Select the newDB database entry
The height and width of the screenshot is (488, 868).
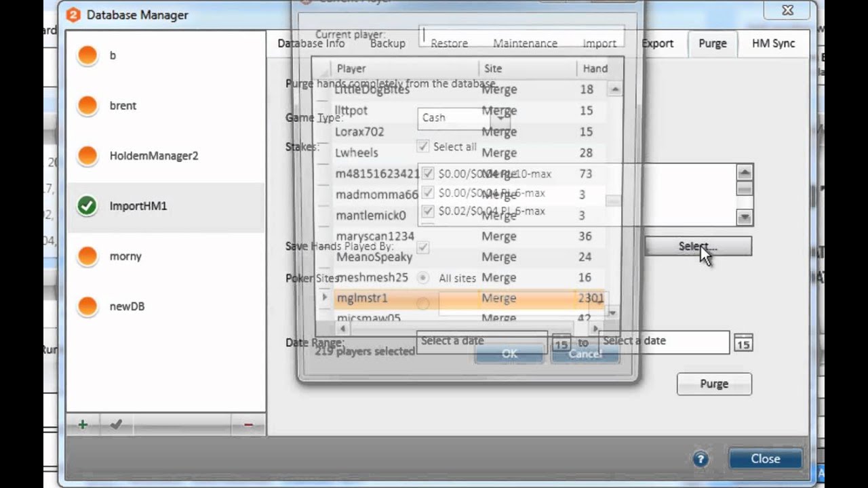click(165, 306)
